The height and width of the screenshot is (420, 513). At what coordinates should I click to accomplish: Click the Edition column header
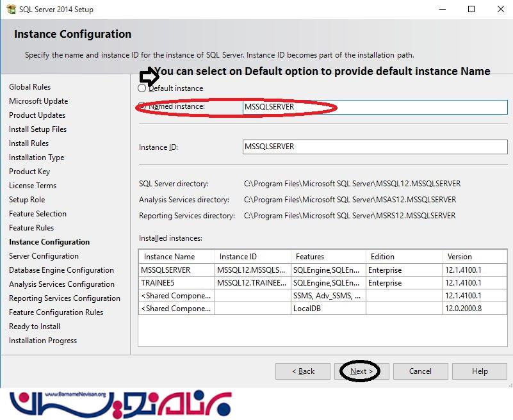point(404,257)
